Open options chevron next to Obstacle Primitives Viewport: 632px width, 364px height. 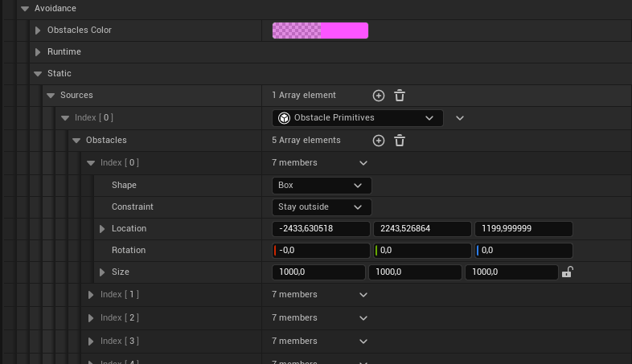pos(460,118)
